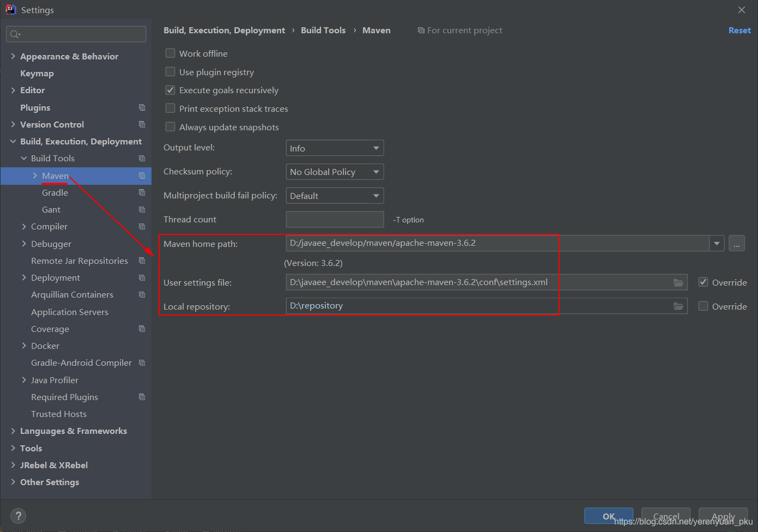
Task: Open the help question mark button
Action: pos(18,516)
